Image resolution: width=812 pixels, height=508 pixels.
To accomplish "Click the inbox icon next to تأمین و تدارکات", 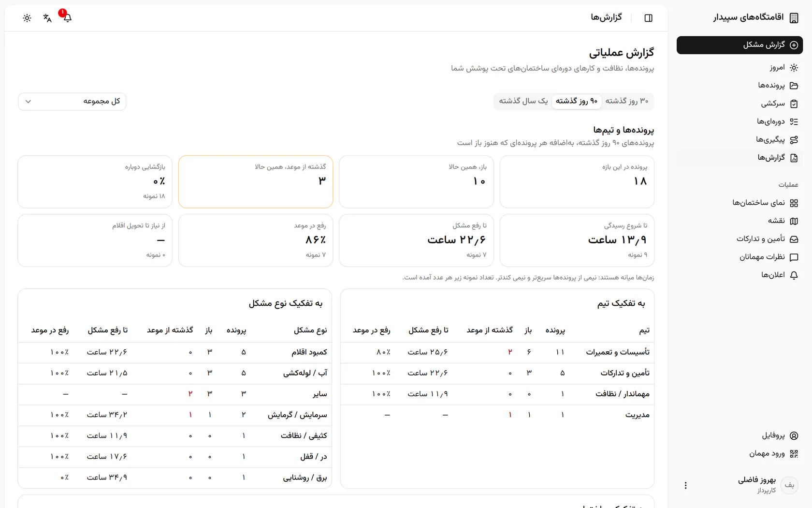I will (794, 239).
